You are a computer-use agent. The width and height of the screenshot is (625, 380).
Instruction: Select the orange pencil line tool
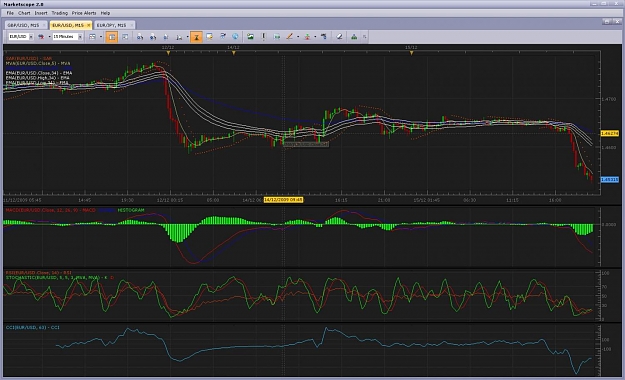tap(289, 37)
